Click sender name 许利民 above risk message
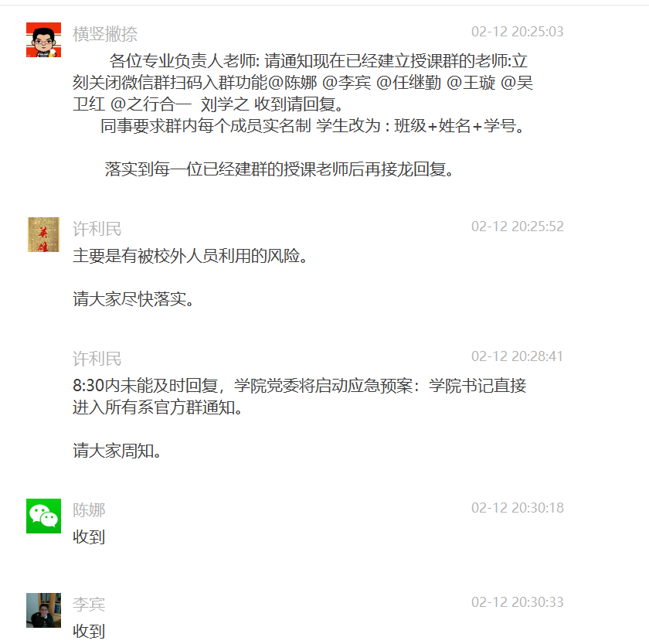Viewport: 649px width, 644px height. tap(97, 229)
